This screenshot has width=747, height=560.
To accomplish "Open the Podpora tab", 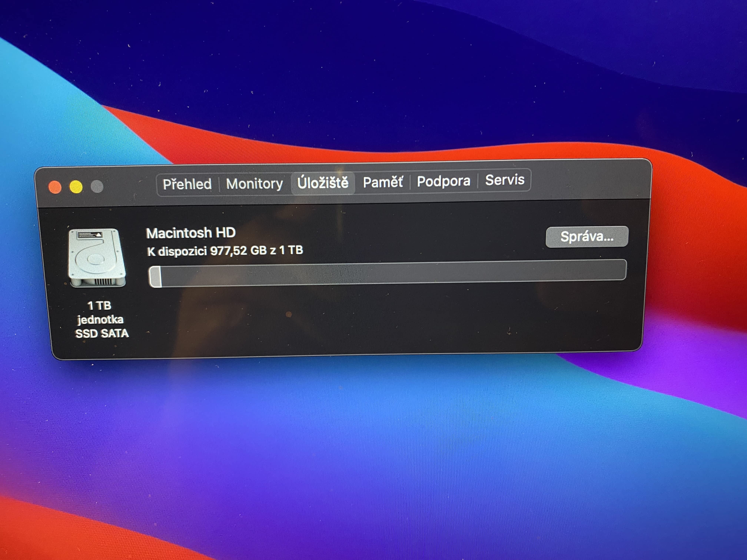I will pyautogui.click(x=443, y=181).
